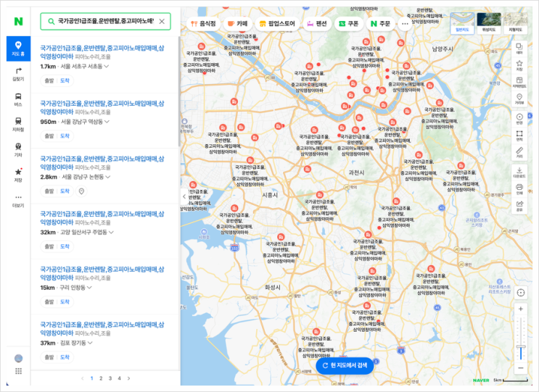Select the 음식점 category chip
The height and width of the screenshot is (392, 539).
[204, 24]
